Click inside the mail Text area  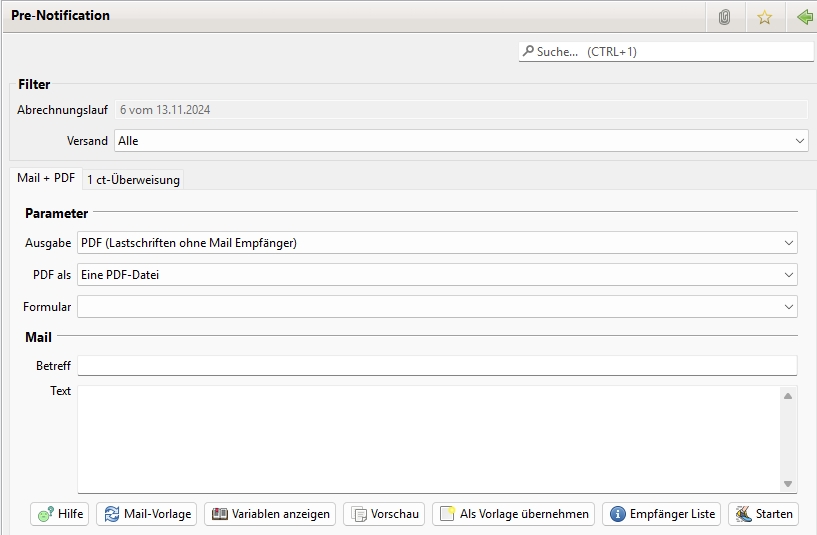pyautogui.click(x=428, y=438)
